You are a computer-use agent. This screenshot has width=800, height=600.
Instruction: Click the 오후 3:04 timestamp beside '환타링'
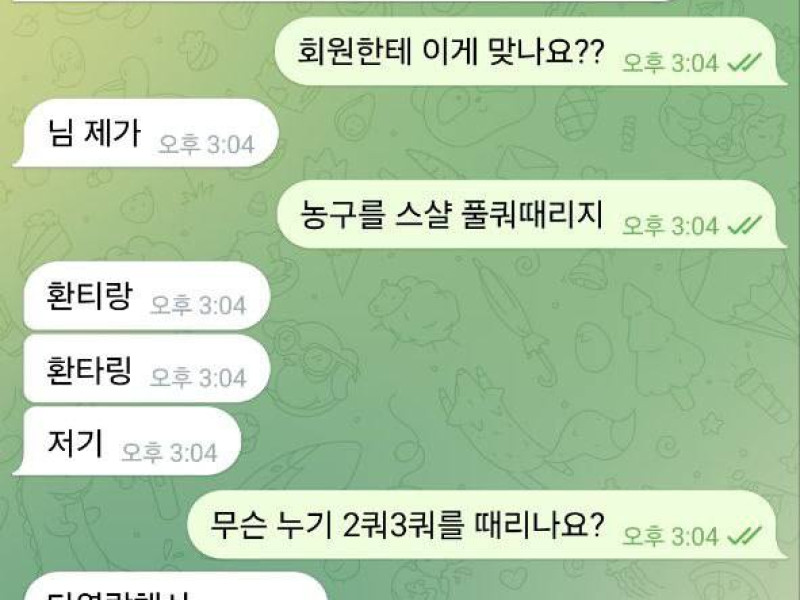point(198,378)
